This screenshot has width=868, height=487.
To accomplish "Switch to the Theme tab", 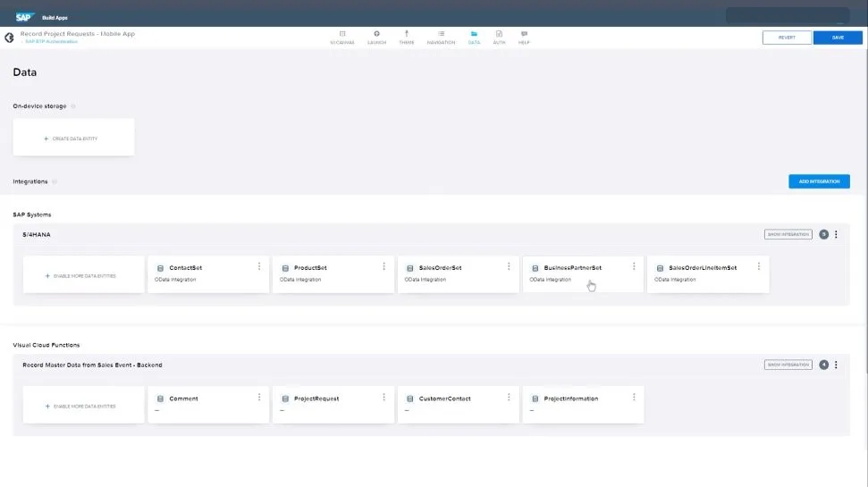I will click(x=407, y=38).
